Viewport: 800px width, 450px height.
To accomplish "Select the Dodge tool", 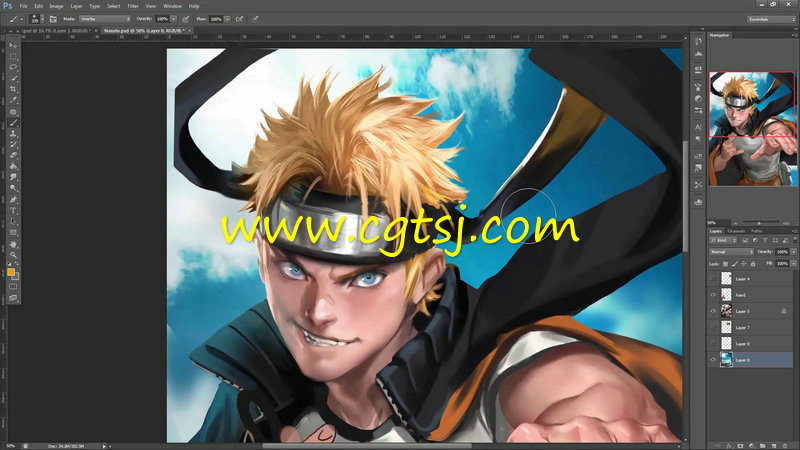I will (x=13, y=188).
